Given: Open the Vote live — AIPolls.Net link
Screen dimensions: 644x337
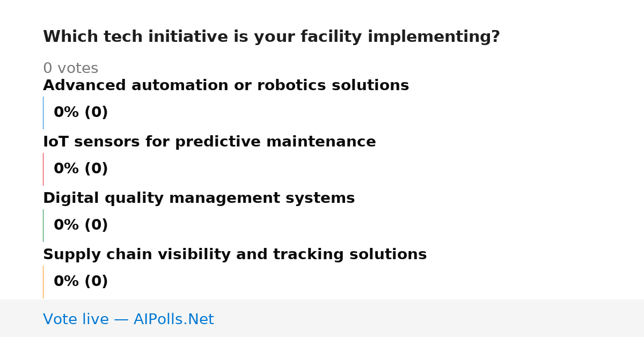Looking at the screenshot, I should click(128, 320).
